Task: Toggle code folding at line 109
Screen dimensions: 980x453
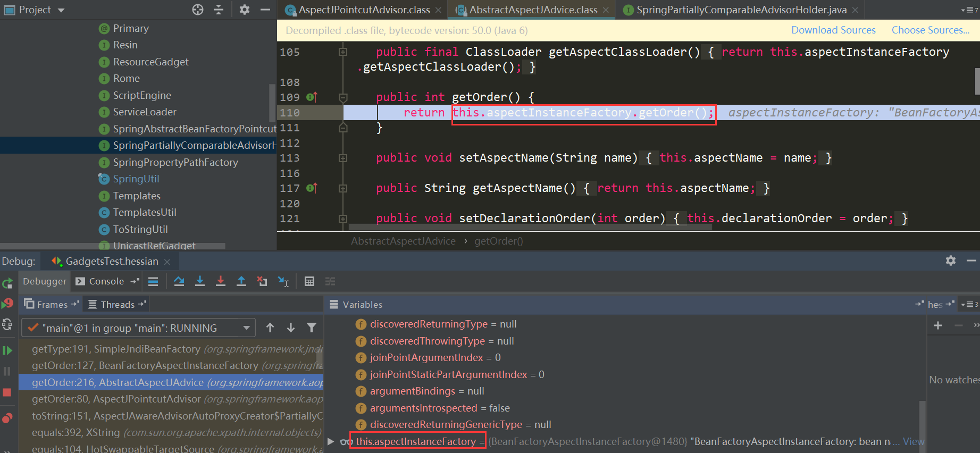Action: click(343, 97)
